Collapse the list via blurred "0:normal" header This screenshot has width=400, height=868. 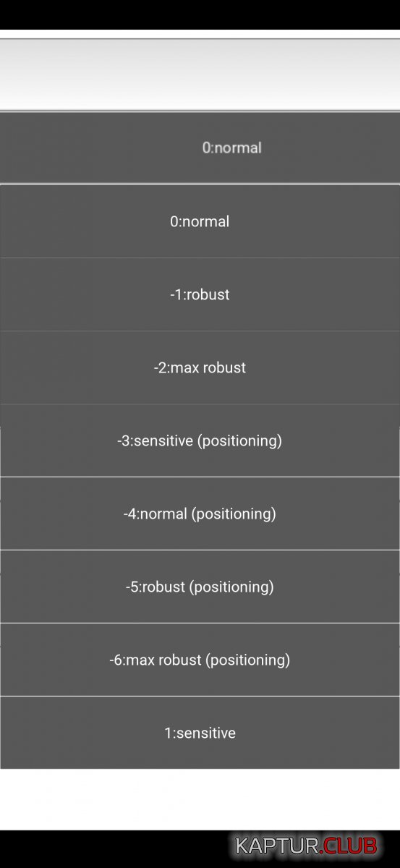coord(200,148)
